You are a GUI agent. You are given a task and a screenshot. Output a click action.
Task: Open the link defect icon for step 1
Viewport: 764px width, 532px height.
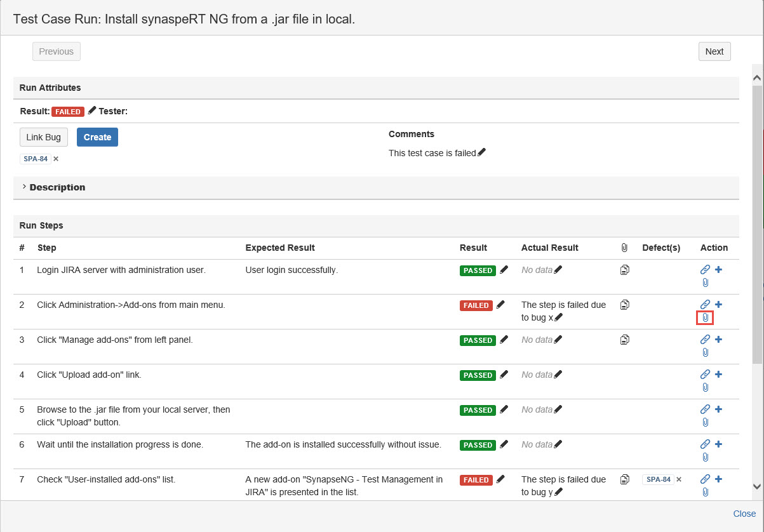point(705,270)
